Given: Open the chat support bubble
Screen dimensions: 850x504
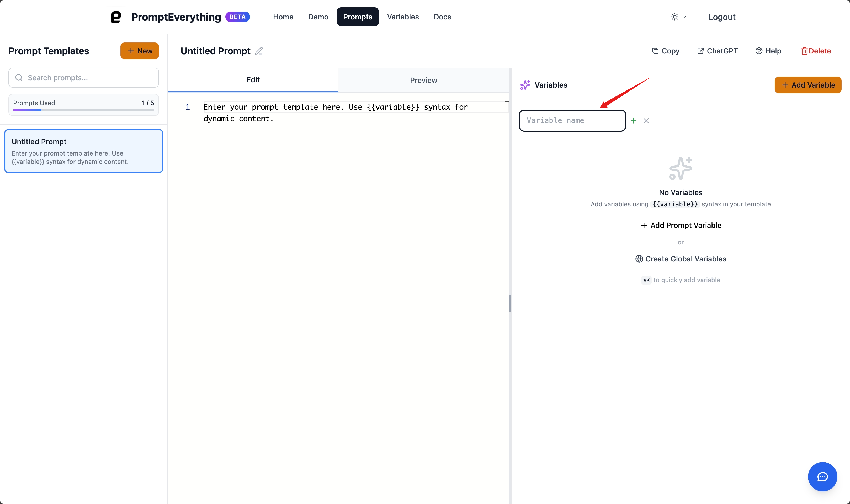Looking at the screenshot, I should [822, 476].
